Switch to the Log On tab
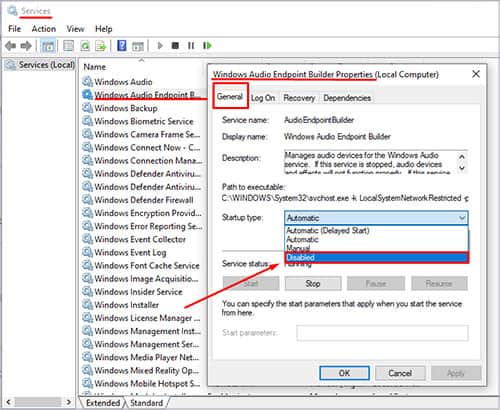The height and width of the screenshot is (410, 500). (x=263, y=98)
